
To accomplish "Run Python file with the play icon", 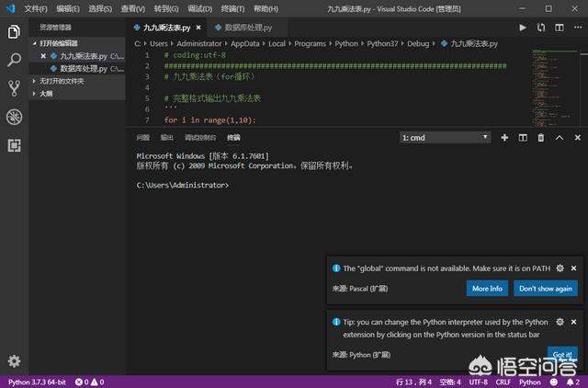I will [x=523, y=28].
